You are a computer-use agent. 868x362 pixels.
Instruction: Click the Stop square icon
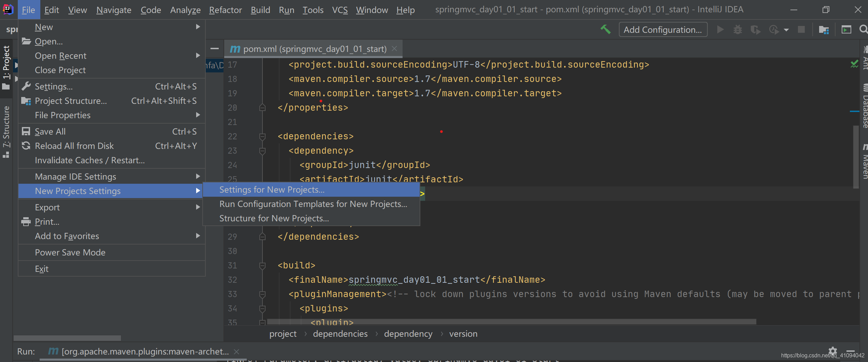[801, 30]
